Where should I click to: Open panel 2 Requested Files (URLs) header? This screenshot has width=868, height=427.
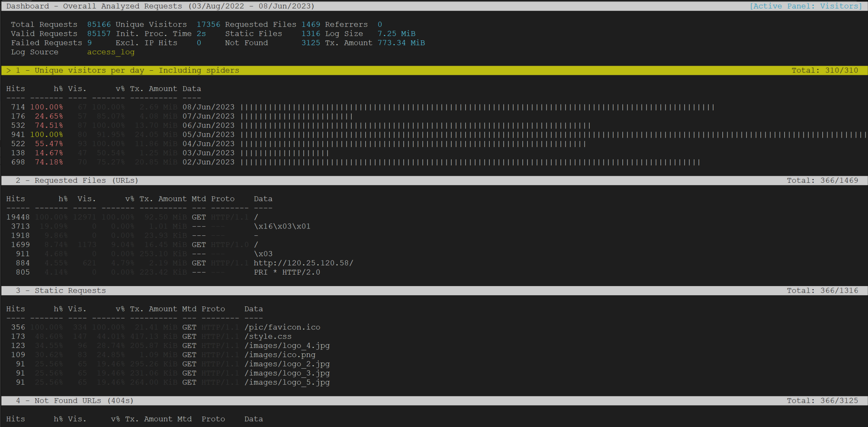pyautogui.click(x=434, y=180)
